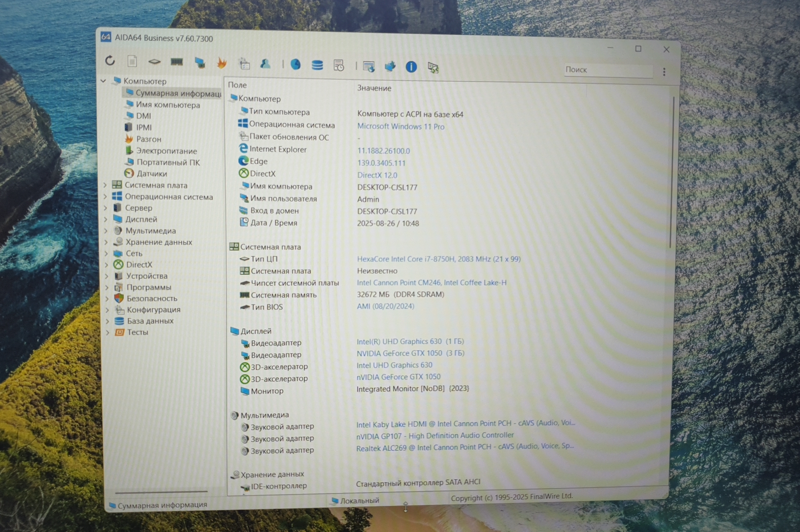Select Имя компьютера in the left tree
The image size is (800, 532).
(x=163, y=104)
